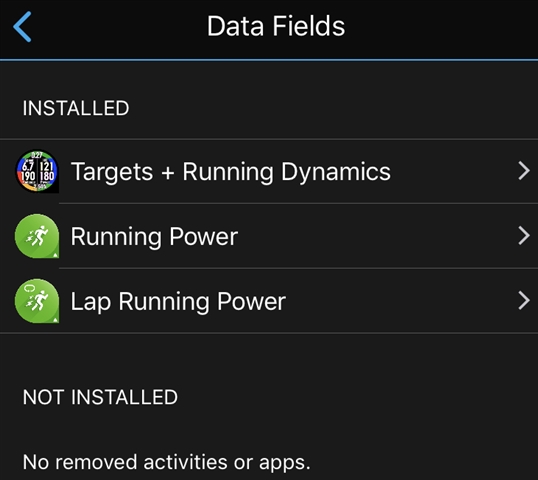Viewport: 538px width, 480px height.
Task: Expand Targets + Running Dynamics via its chevron
Action: pyautogui.click(x=524, y=171)
